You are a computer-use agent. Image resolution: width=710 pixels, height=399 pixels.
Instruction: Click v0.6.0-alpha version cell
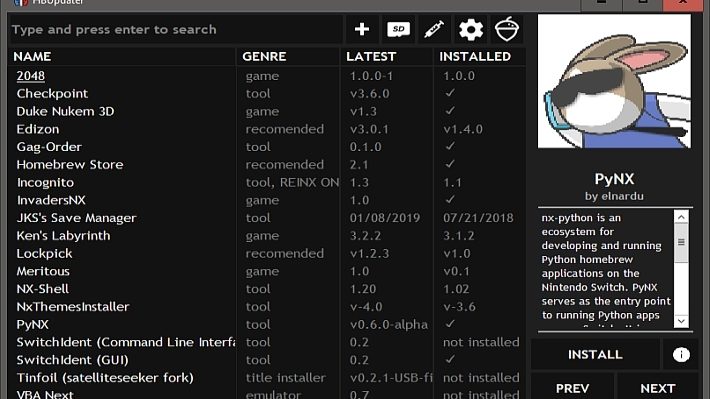coord(389,324)
